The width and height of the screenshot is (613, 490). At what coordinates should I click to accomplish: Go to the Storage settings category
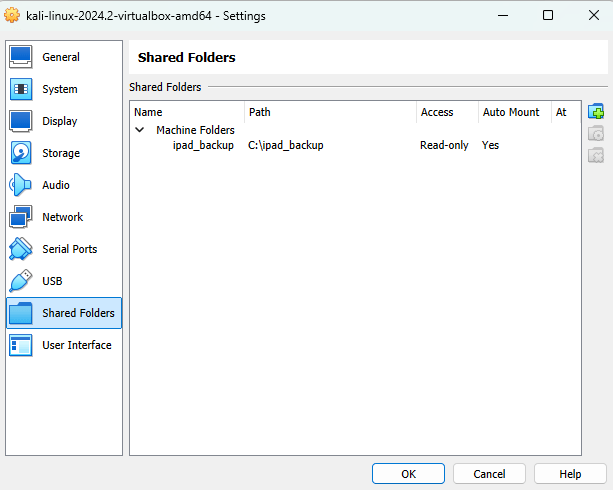(60, 153)
